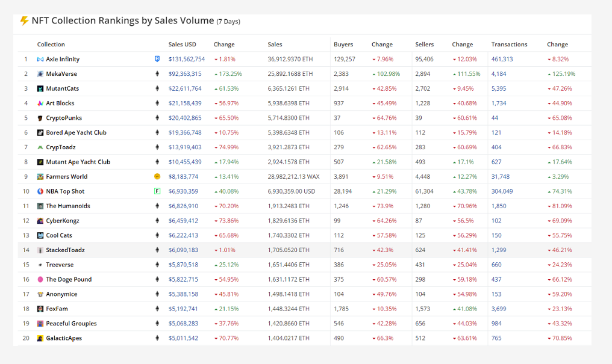Image resolution: width=612 pixels, height=364 pixels.
Task: Click the 31,748 transactions link
Action: tap(501, 176)
